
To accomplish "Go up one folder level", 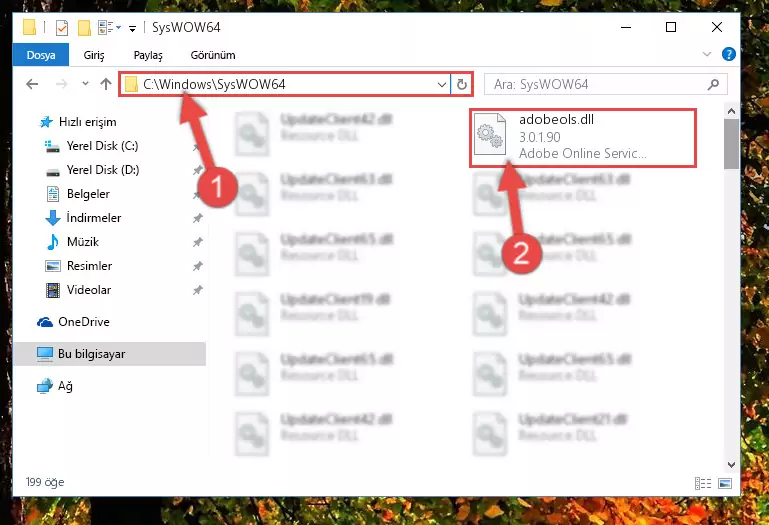I will pyautogui.click(x=105, y=84).
